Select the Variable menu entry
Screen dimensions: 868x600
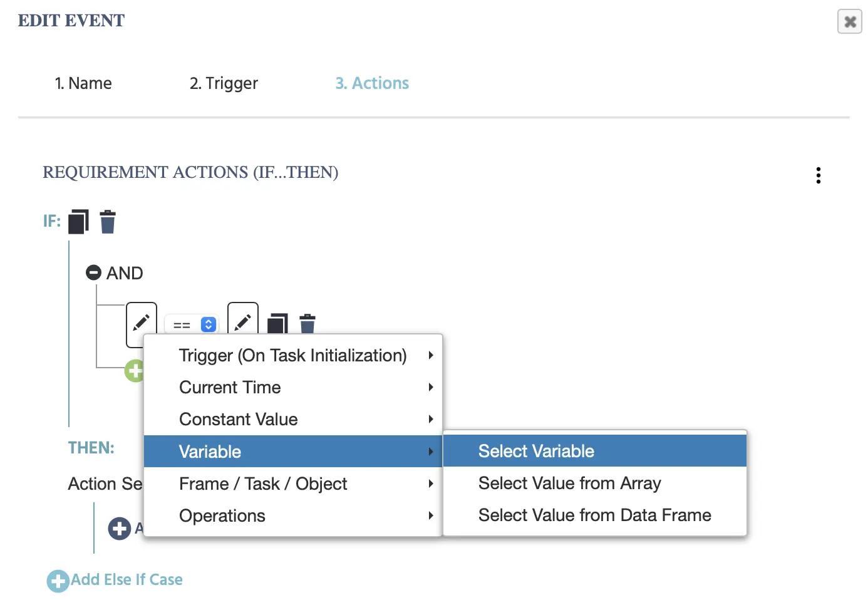293,452
